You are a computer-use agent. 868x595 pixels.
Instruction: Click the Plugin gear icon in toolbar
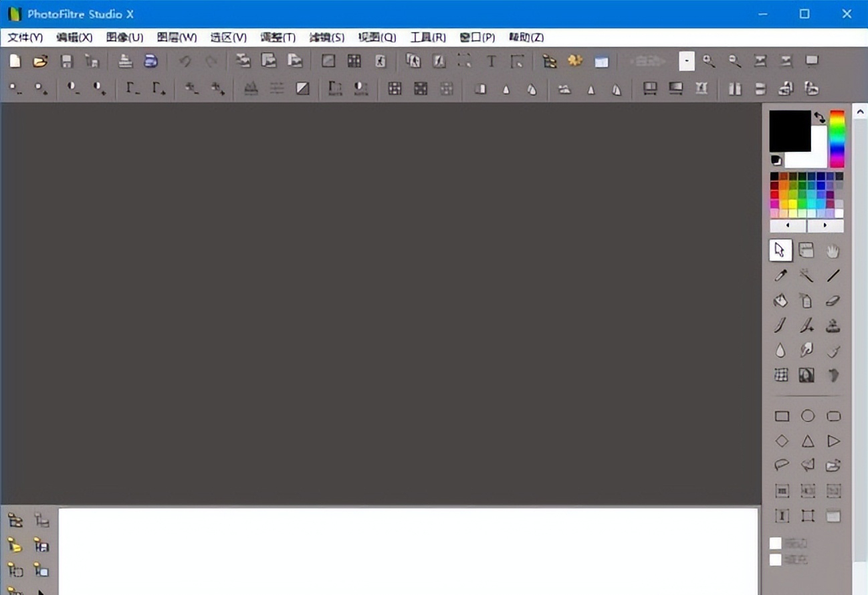(575, 62)
